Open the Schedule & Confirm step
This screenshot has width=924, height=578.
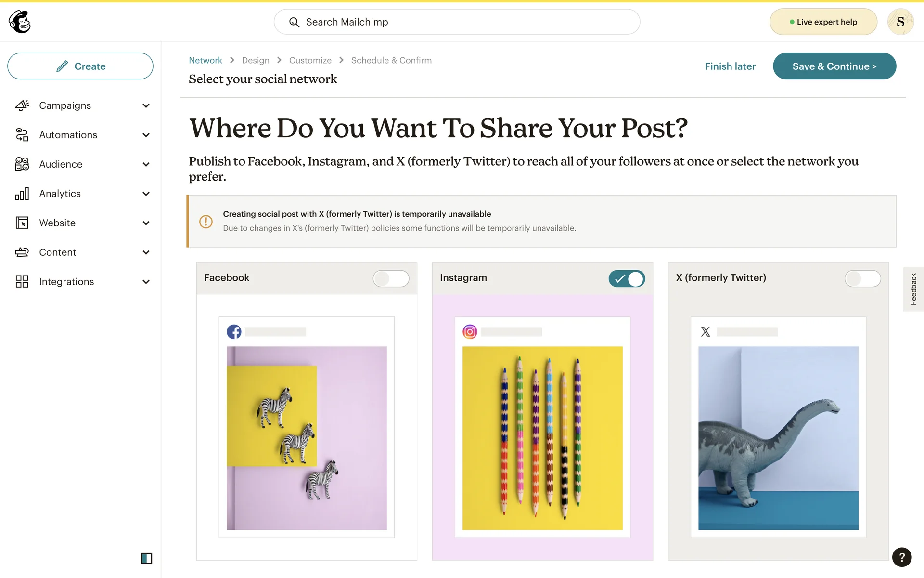point(391,60)
